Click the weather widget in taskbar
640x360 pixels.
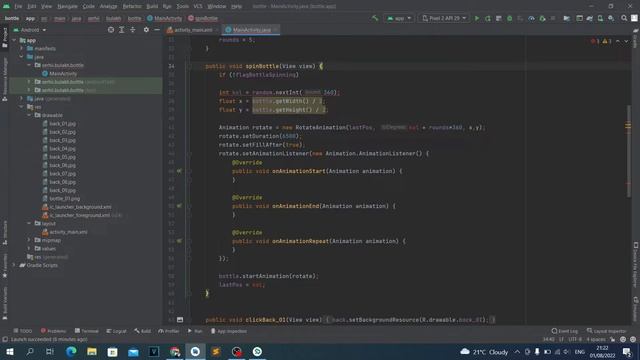[x=484, y=351]
